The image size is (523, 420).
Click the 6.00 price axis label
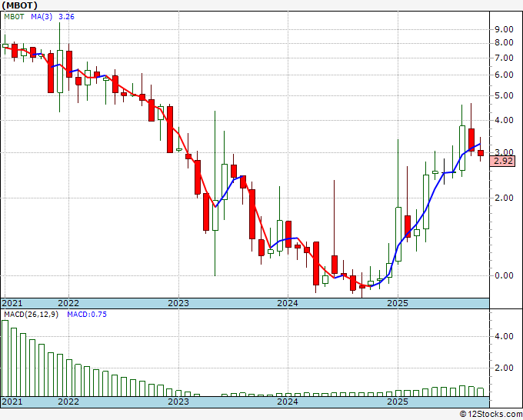(x=504, y=75)
